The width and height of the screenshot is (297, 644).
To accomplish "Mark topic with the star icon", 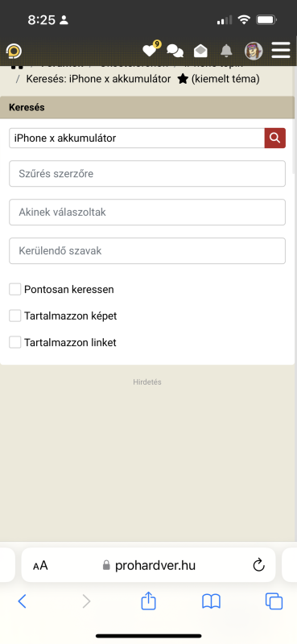I will pyautogui.click(x=183, y=79).
